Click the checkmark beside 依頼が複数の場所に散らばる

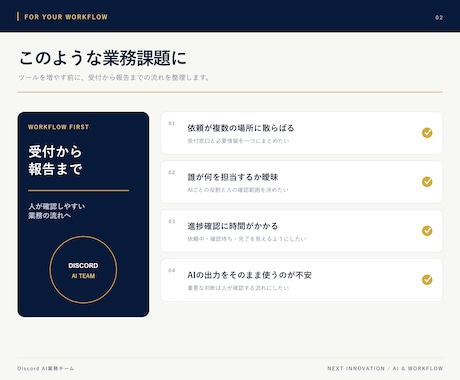click(x=427, y=133)
